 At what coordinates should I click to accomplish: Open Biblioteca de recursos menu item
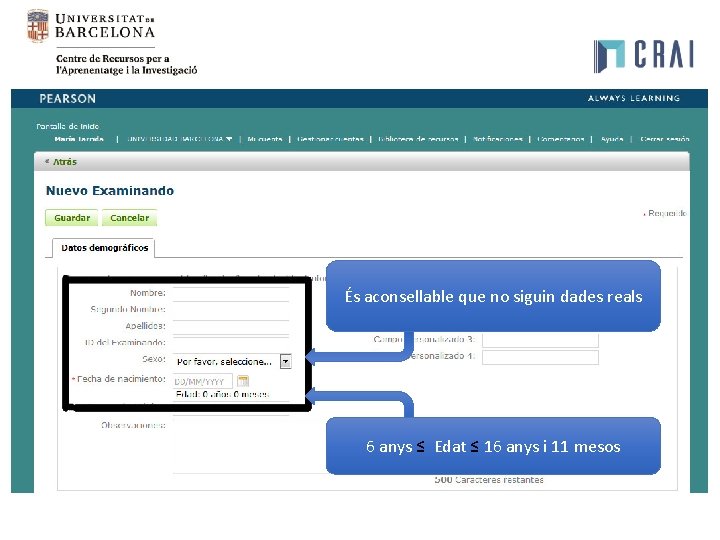(x=418, y=139)
